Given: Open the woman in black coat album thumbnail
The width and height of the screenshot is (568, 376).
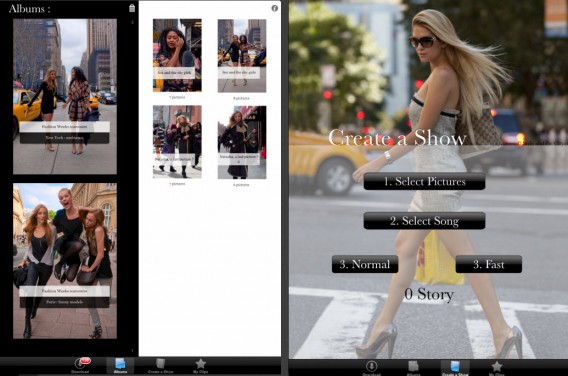Looking at the screenshot, I should (242, 142).
